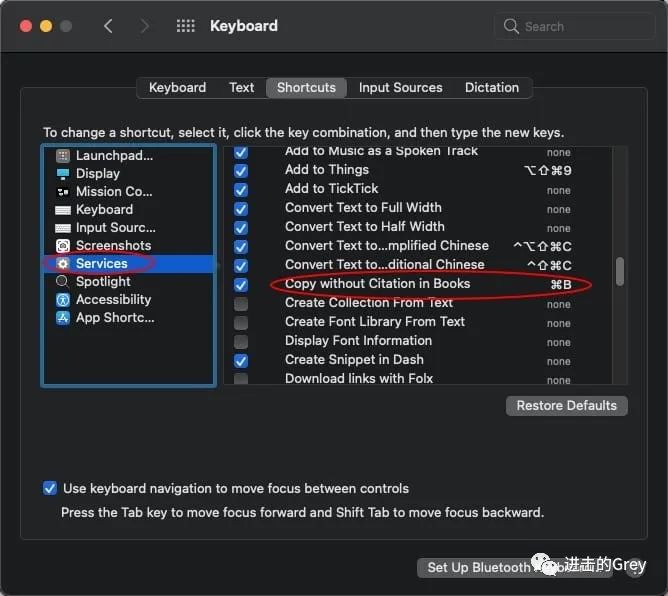
Task: Uncheck Add to Music as Spoken Track
Action: [241, 152]
